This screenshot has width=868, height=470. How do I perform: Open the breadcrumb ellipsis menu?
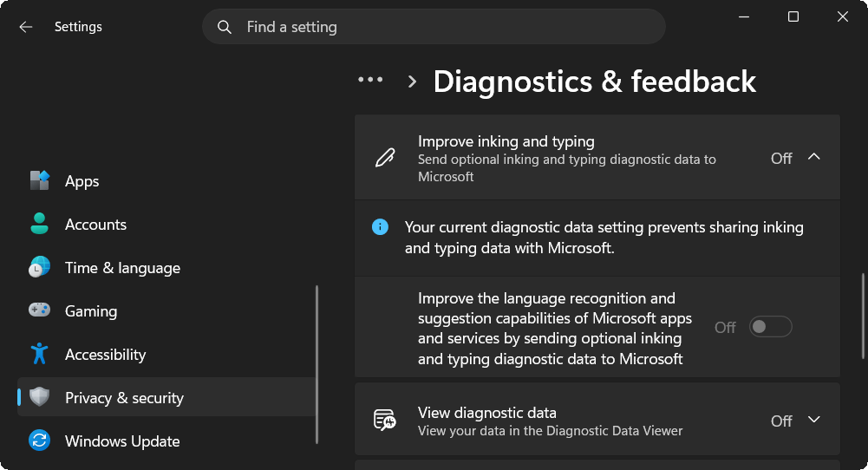370,81
